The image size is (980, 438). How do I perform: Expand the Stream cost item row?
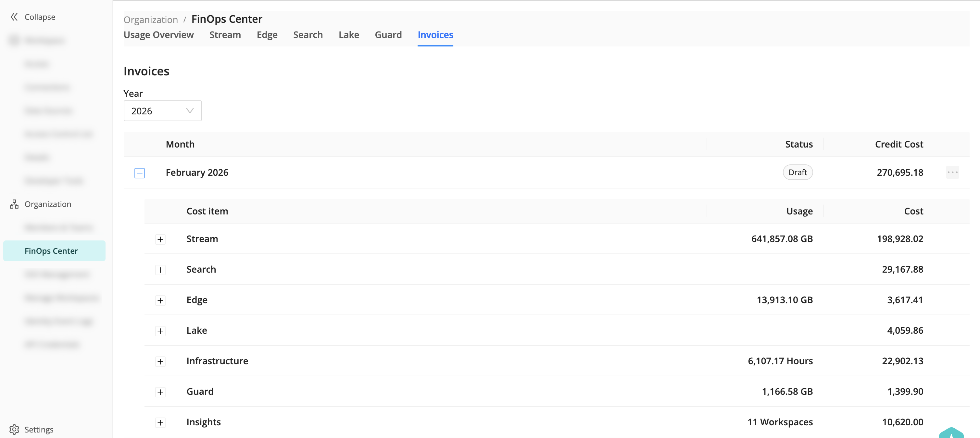160,239
